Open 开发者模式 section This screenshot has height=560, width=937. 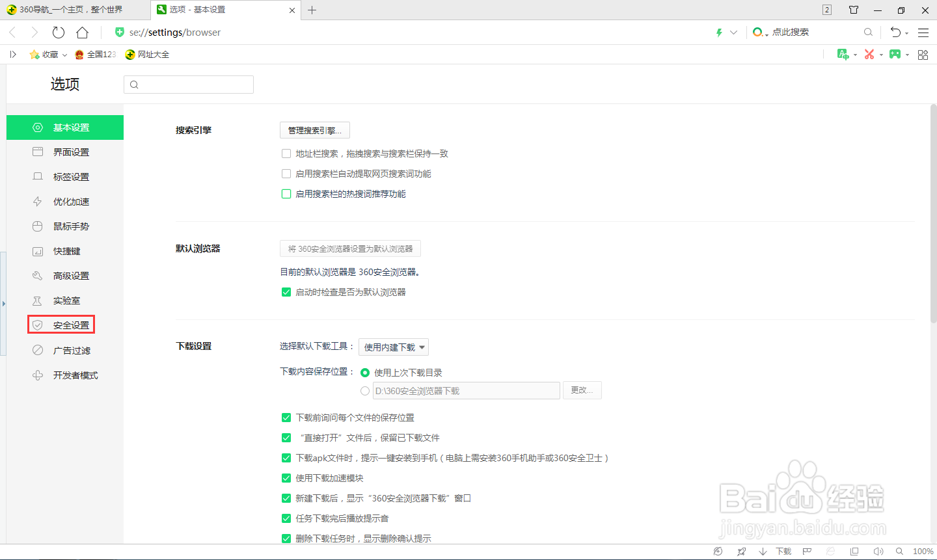click(65, 375)
